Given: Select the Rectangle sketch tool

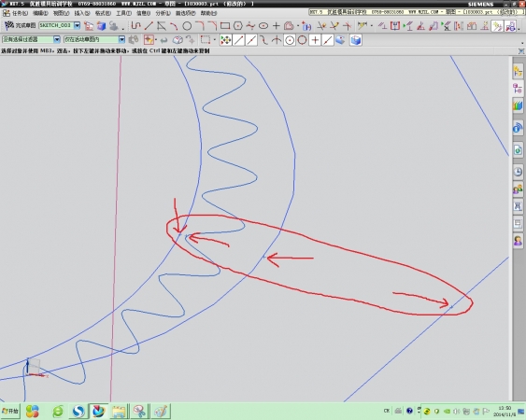Looking at the screenshot, I should click(225, 25).
